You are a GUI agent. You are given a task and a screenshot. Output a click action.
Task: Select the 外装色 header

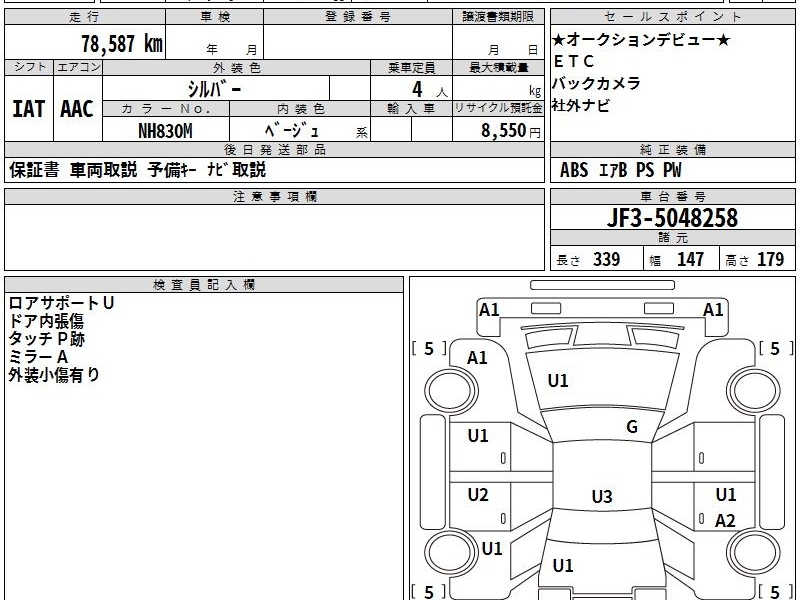[237, 68]
